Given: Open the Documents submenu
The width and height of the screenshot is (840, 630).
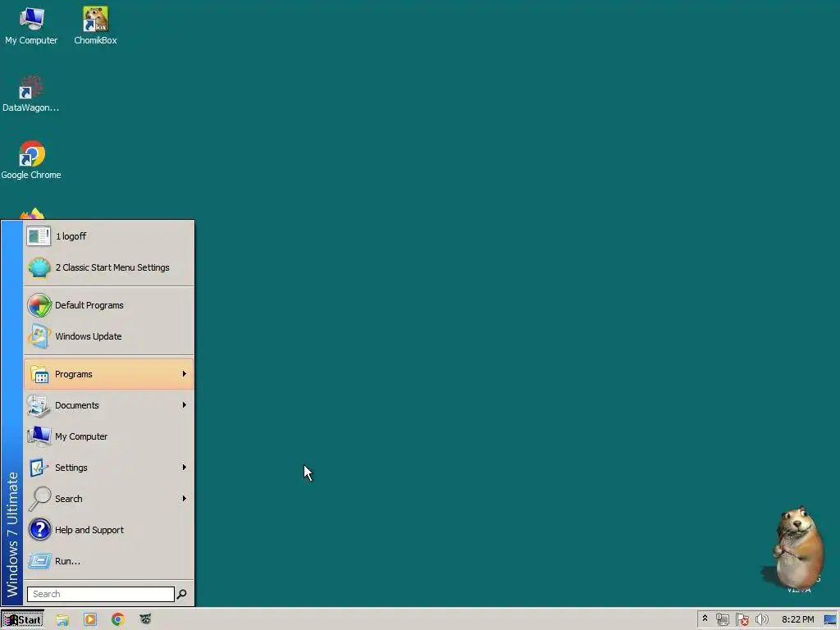Looking at the screenshot, I should [109, 405].
